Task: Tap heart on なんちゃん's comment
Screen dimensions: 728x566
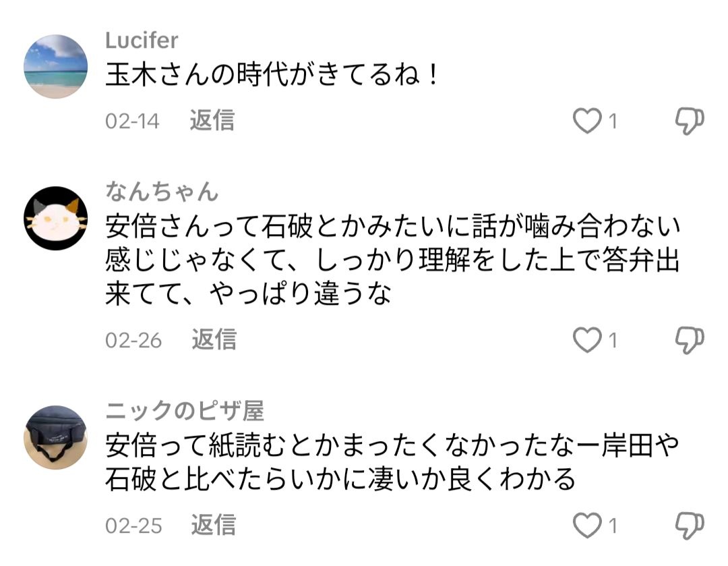Action: pyautogui.click(x=586, y=341)
